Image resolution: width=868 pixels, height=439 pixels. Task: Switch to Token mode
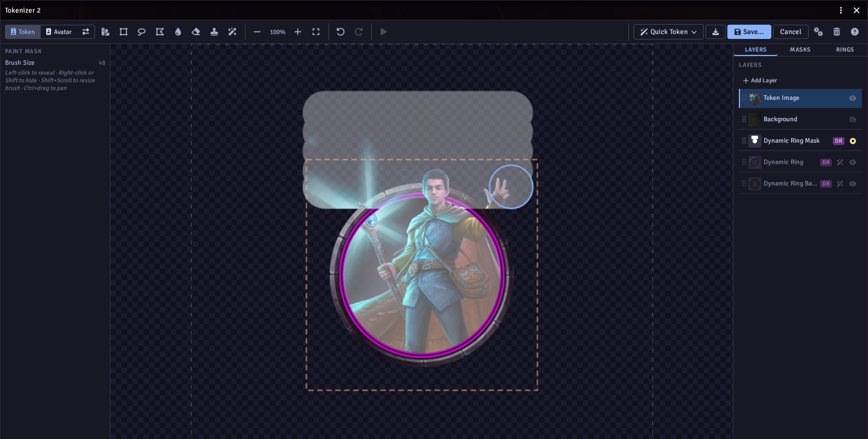23,32
